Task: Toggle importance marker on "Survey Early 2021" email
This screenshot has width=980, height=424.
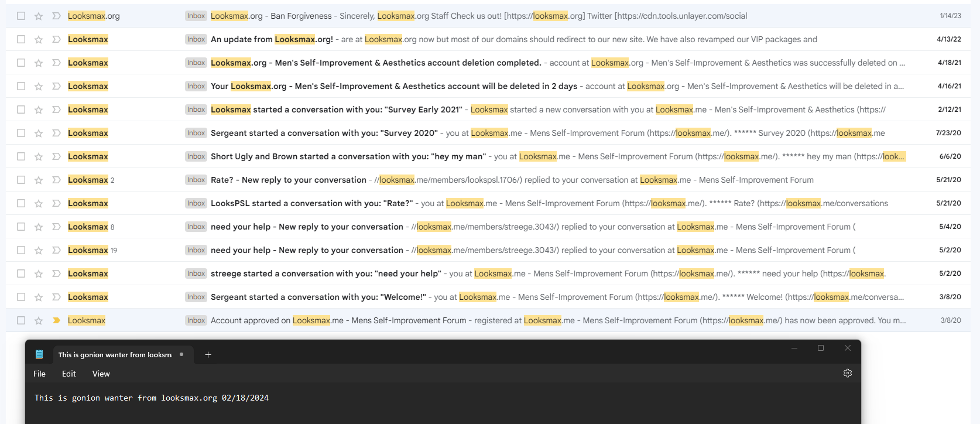Action: point(56,110)
